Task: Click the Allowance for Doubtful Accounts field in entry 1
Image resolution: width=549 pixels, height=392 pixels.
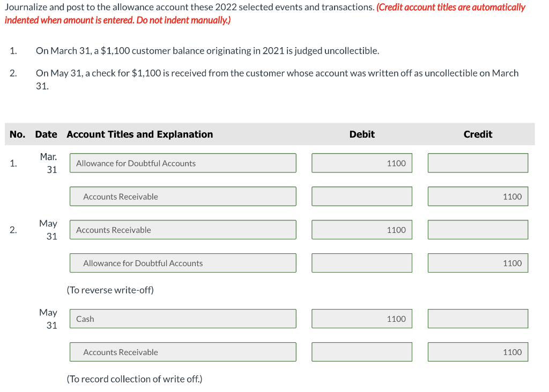Action: tap(183, 163)
